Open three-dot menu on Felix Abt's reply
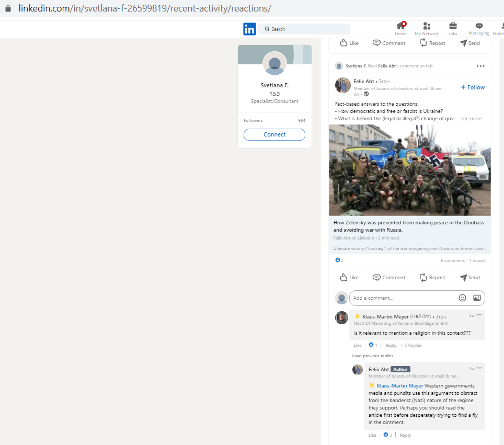 click(479, 368)
